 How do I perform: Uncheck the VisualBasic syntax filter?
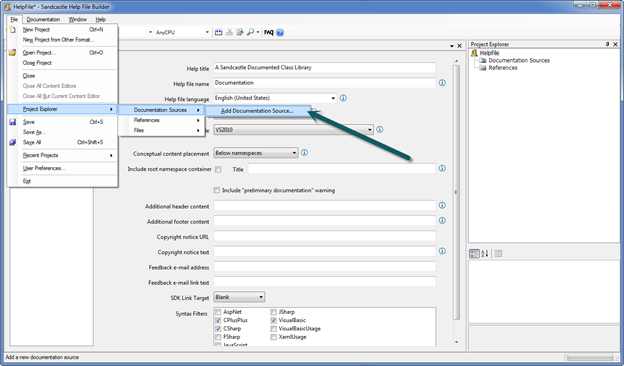273,320
